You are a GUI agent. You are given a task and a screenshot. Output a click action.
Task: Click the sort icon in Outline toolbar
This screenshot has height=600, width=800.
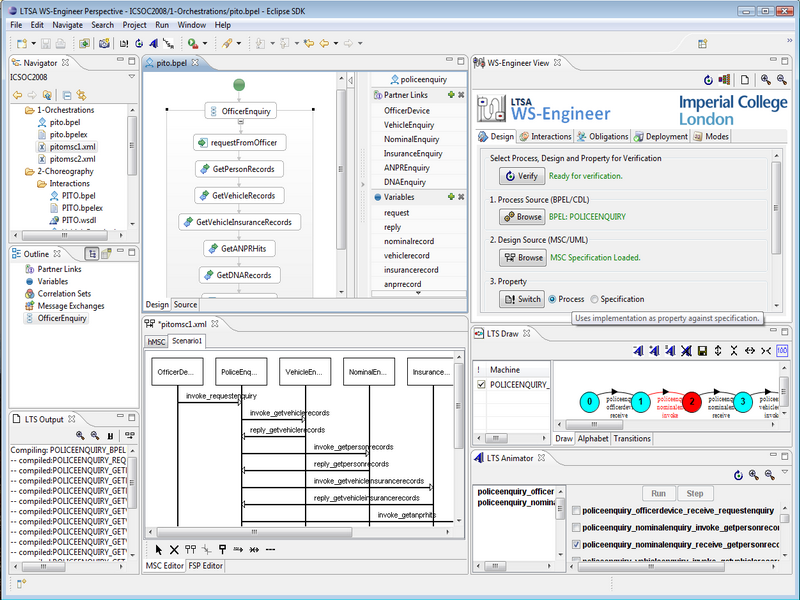(x=92, y=254)
